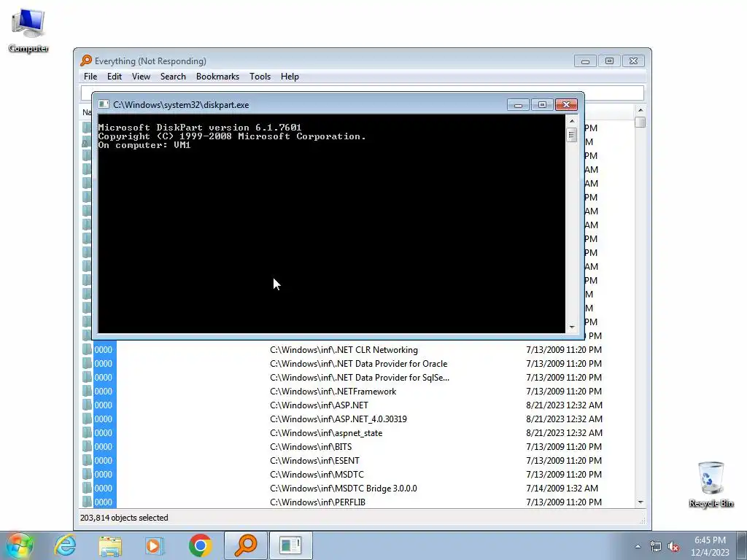Open the Computer desktop icon
This screenshot has width=747, height=560.
pyautogui.click(x=28, y=29)
